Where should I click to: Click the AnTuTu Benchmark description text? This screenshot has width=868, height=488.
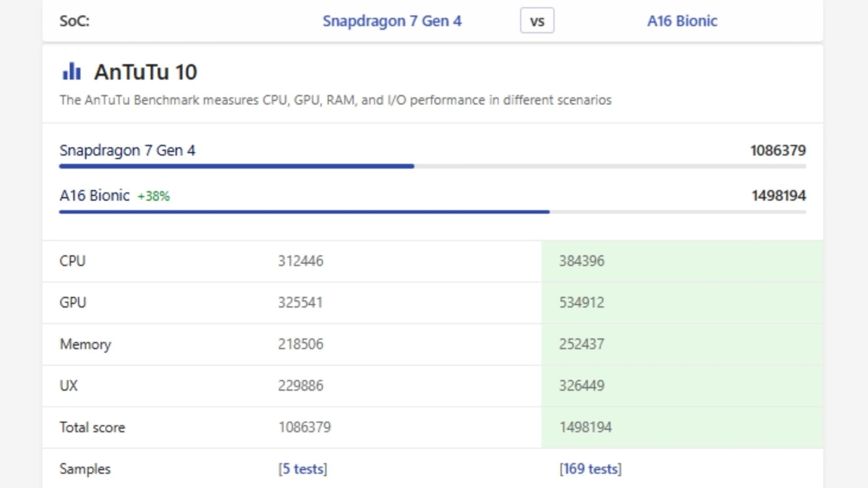click(x=335, y=100)
